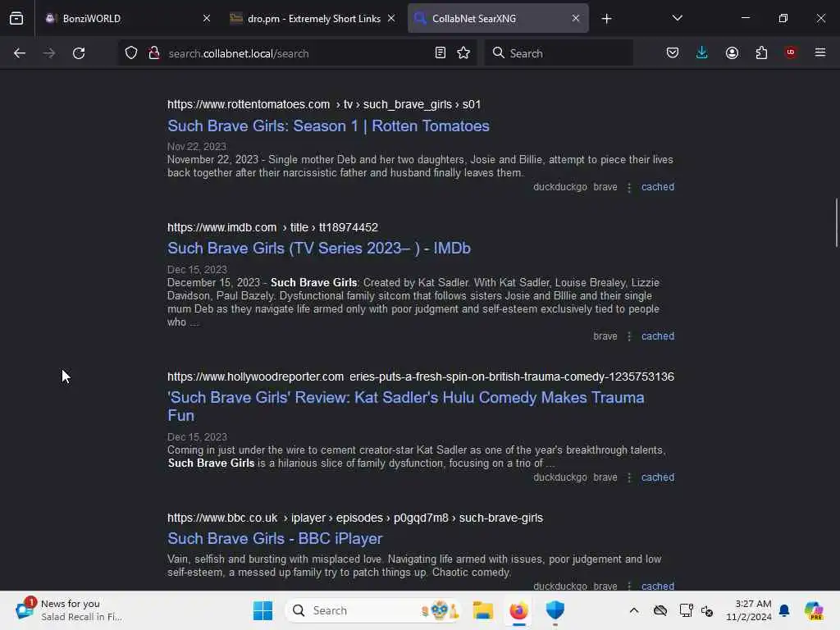The width and height of the screenshot is (840, 630).
Task: Click the rottentomatoes.com URL text
Action: pos(323,104)
